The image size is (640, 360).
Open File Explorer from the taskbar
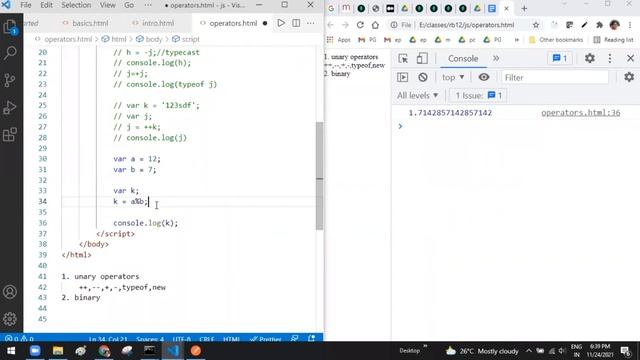coord(58,351)
